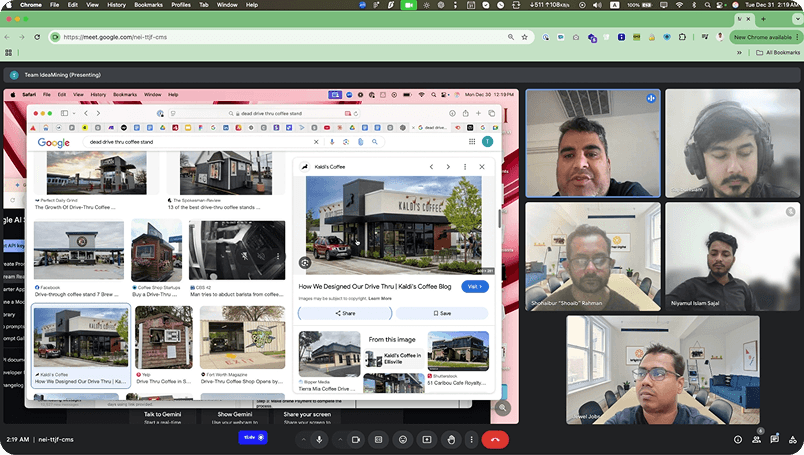Open the Profiles menu
Image resolution: width=804 pixels, height=455 pixels.
click(x=180, y=5)
